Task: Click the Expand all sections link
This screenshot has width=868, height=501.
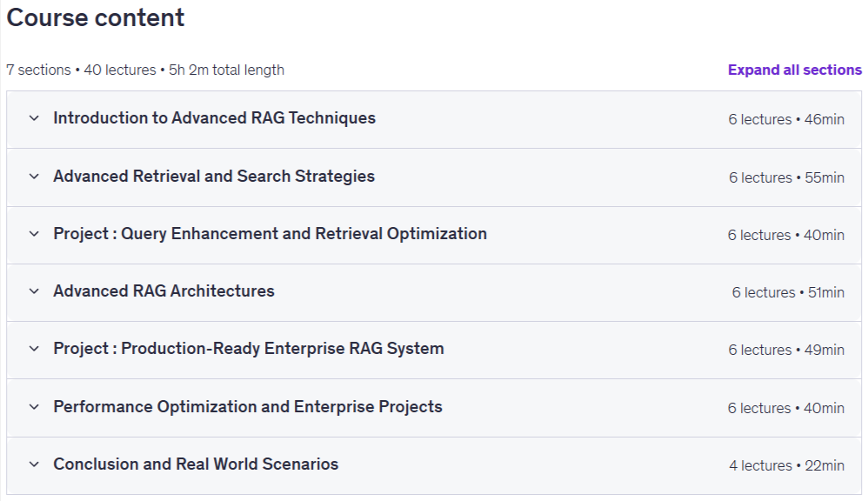Action: click(794, 70)
